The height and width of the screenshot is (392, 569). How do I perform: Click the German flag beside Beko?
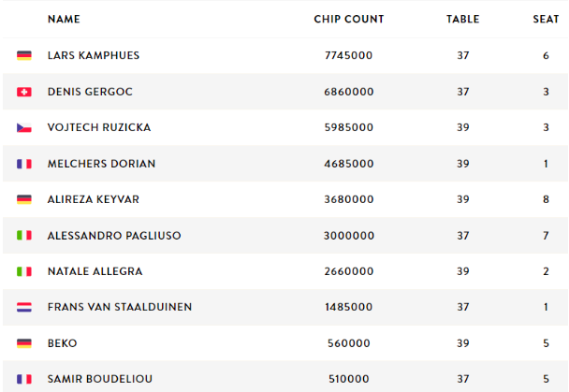24,343
